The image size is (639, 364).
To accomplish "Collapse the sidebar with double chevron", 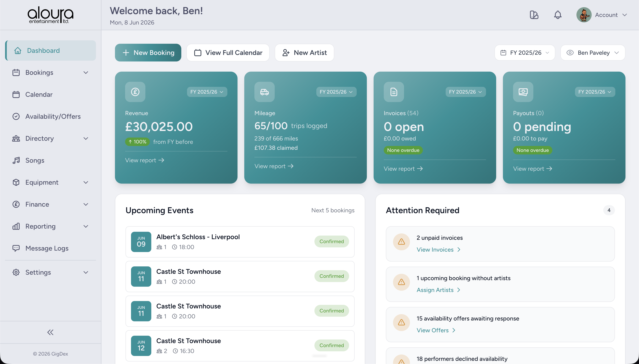I will click(x=51, y=332).
